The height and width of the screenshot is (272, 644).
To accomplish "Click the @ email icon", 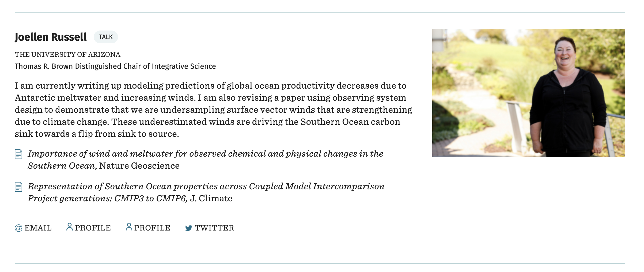I will [x=18, y=228].
